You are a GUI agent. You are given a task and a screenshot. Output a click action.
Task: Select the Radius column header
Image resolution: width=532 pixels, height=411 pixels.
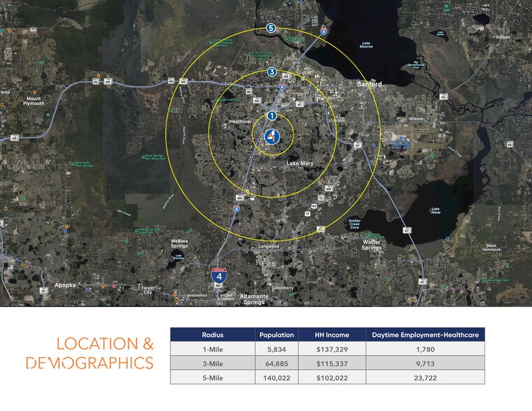click(212, 335)
